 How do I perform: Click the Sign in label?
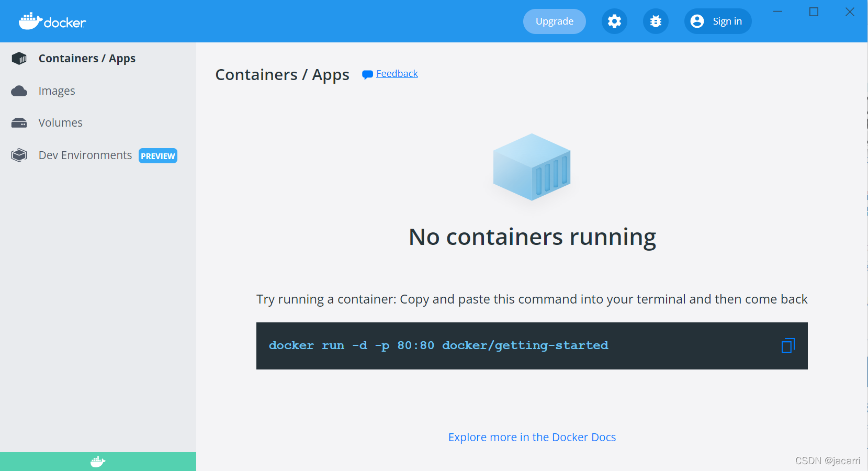(727, 21)
